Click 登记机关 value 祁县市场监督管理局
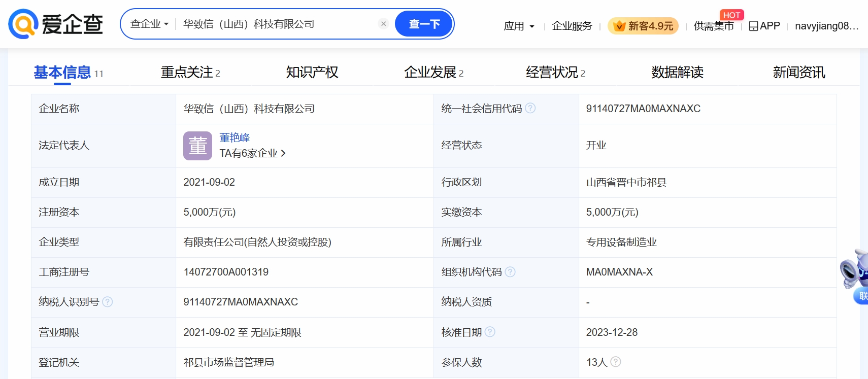Screen dimensions: 868x379 point(229,362)
